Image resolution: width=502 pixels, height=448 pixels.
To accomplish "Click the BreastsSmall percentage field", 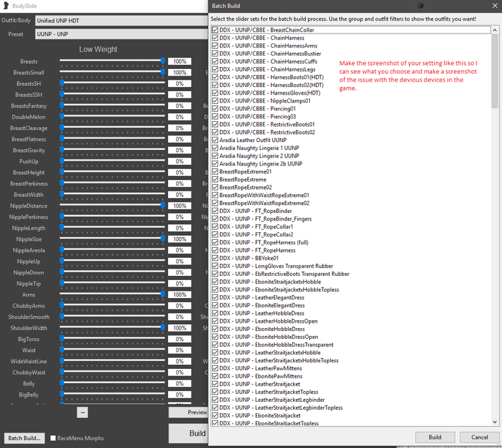I will point(179,73).
